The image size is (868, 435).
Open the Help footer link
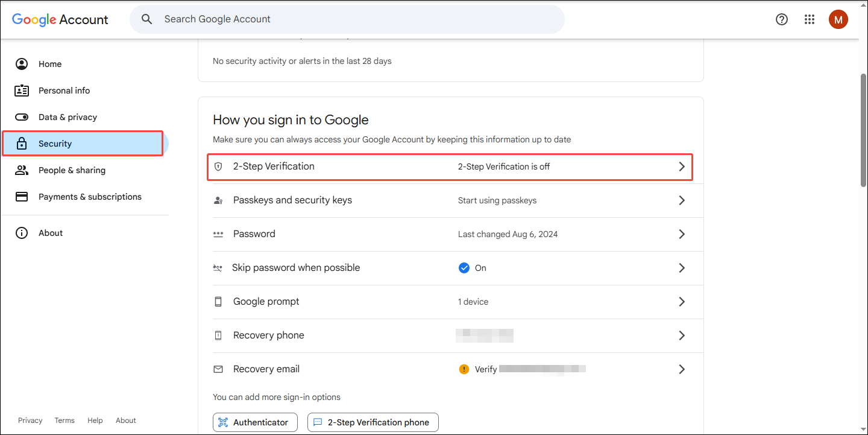(95, 421)
